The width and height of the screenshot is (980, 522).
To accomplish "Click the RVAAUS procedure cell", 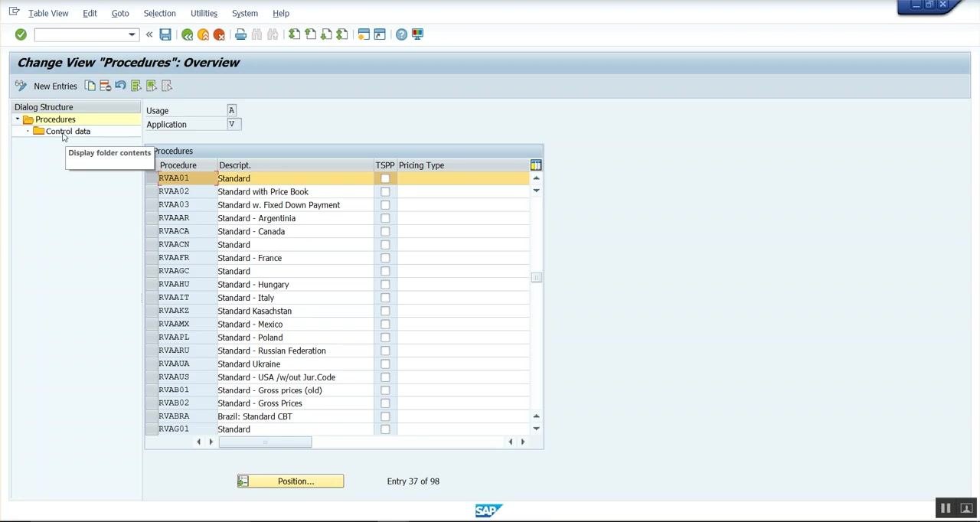I will (x=188, y=377).
